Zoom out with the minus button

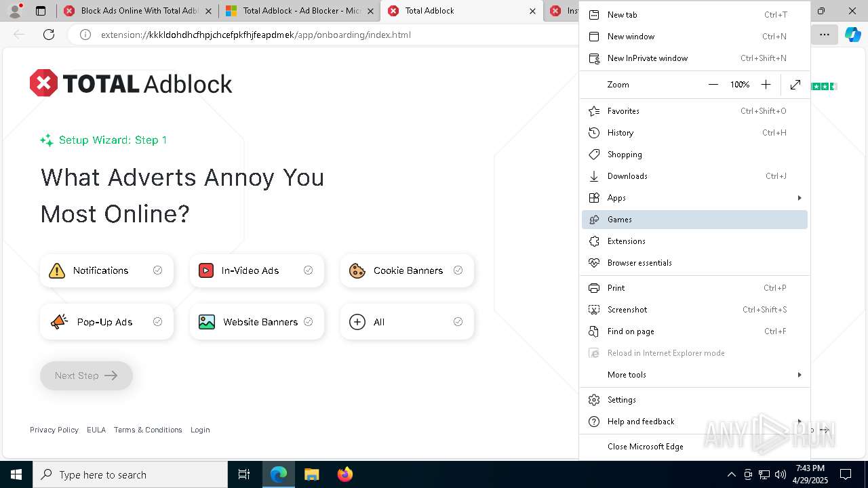[713, 85]
